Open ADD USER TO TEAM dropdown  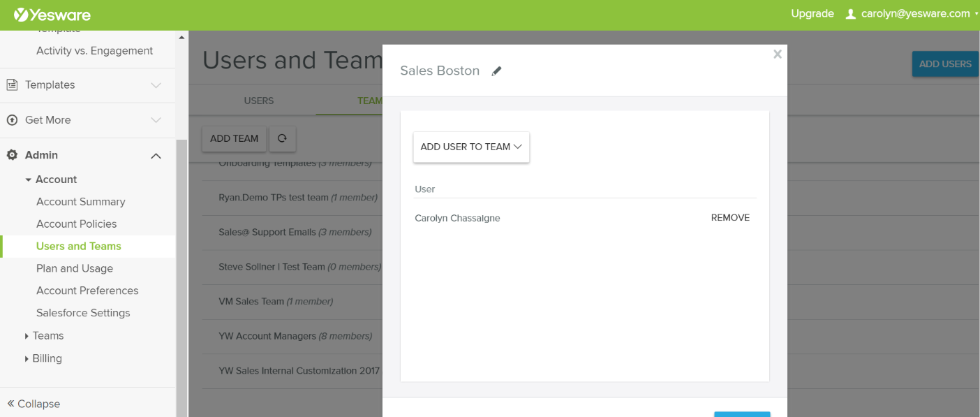pyautogui.click(x=471, y=147)
